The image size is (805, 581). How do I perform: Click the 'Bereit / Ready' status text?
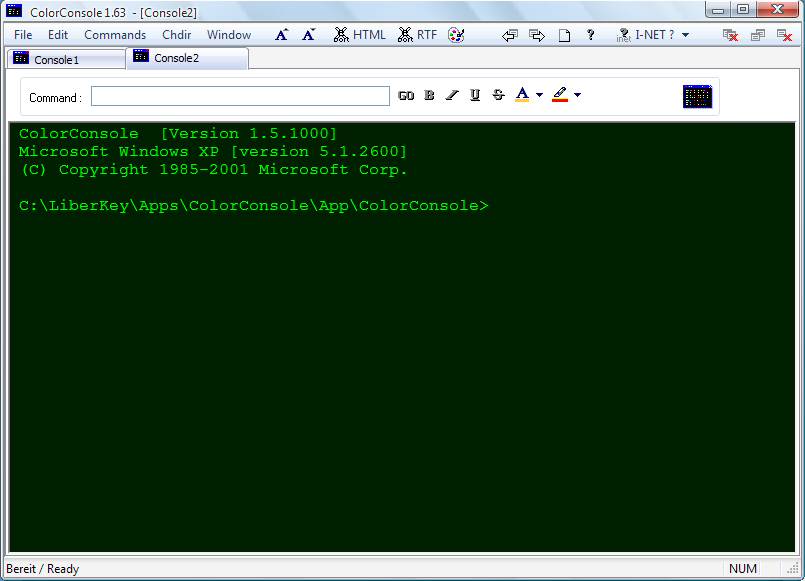click(43, 569)
